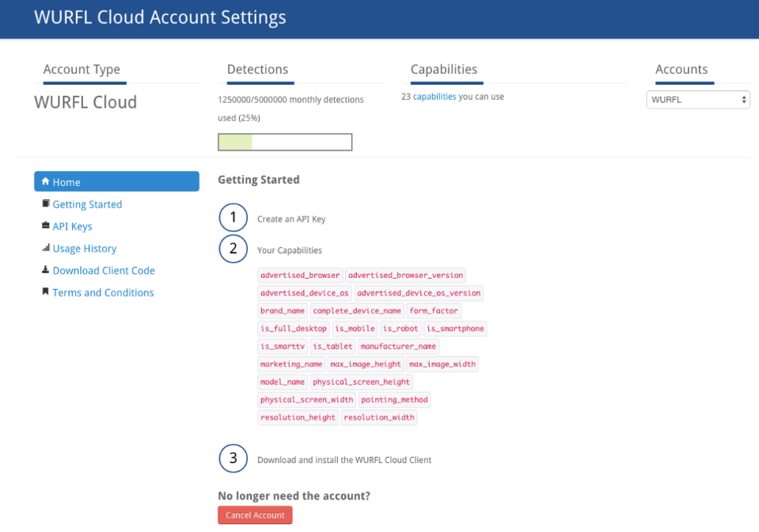Image resolution: width=759 pixels, height=532 pixels.
Task: Click the advertised_device_os capability tag
Action: click(x=305, y=294)
